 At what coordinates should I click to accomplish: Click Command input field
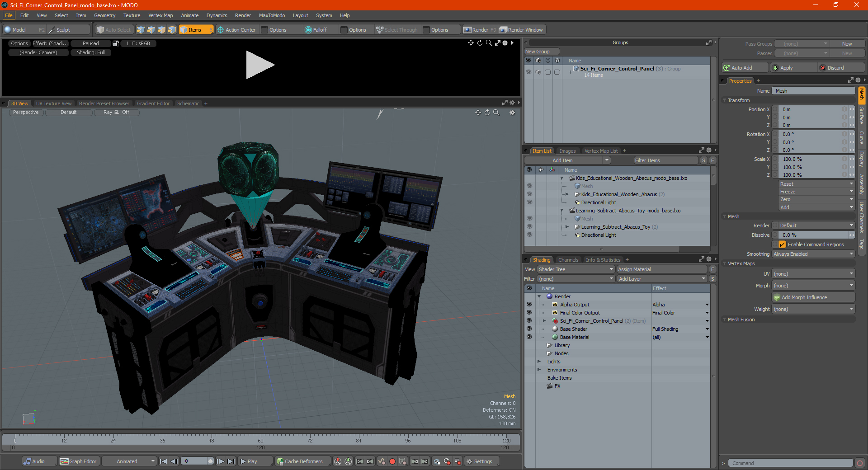pyautogui.click(x=790, y=463)
